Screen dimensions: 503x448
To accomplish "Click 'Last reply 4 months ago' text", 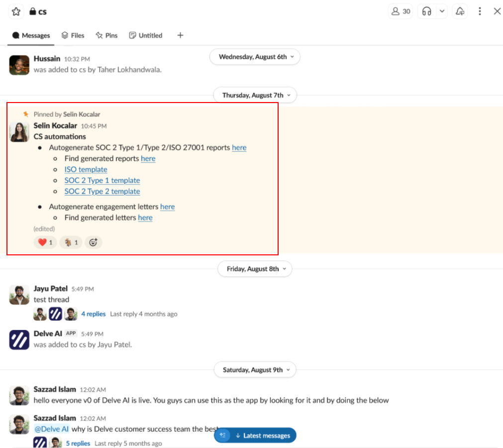I will point(144,314).
